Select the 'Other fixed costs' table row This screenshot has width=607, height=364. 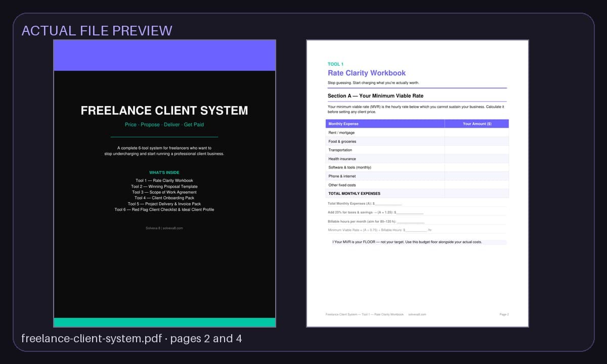[417, 185]
